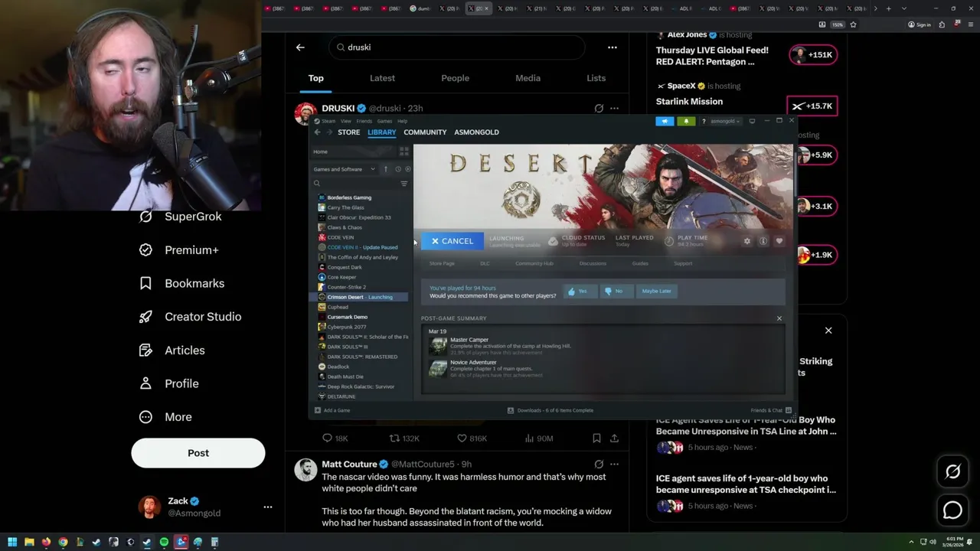980x551 pixels.
Task: Click the game info icon in Steam
Action: [763, 241]
